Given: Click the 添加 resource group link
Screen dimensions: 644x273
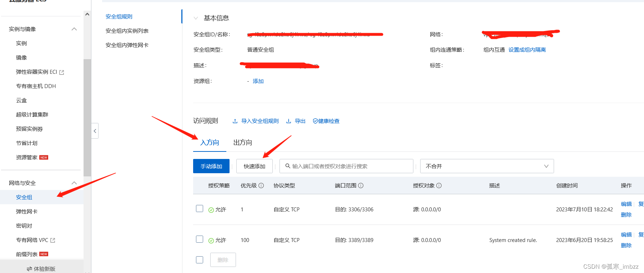Looking at the screenshot, I should (258, 81).
